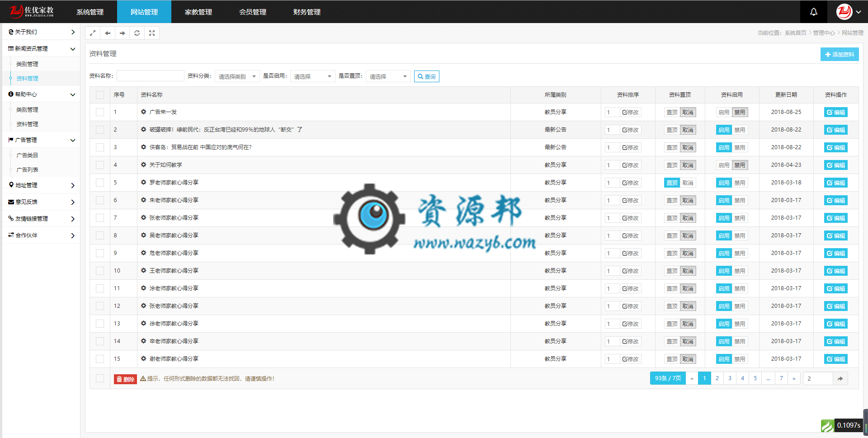Refresh the page with reload icon
Image resolution: width=868 pixels, height=438 pixels.
(x=137, y=33)
